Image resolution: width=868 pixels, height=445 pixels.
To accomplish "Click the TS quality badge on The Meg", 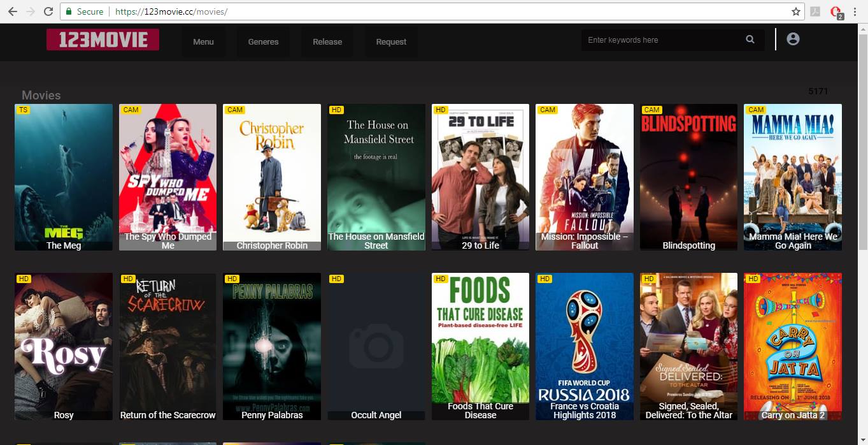I will click(23, 110).
